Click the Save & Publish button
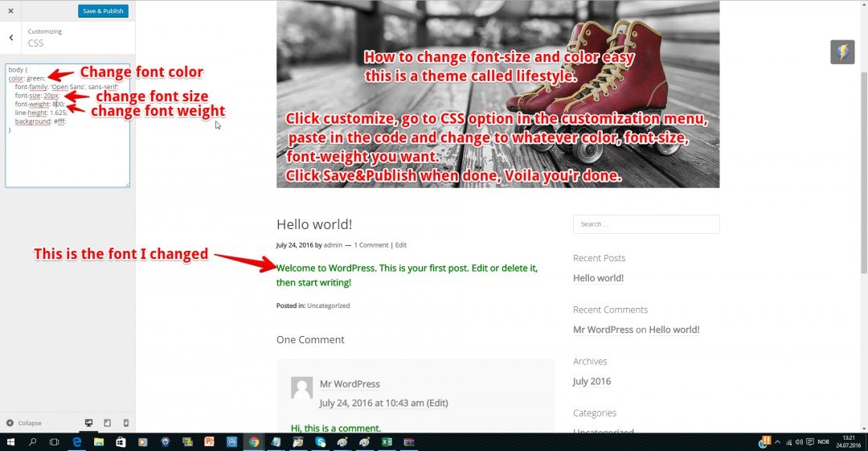 point(103,11)
